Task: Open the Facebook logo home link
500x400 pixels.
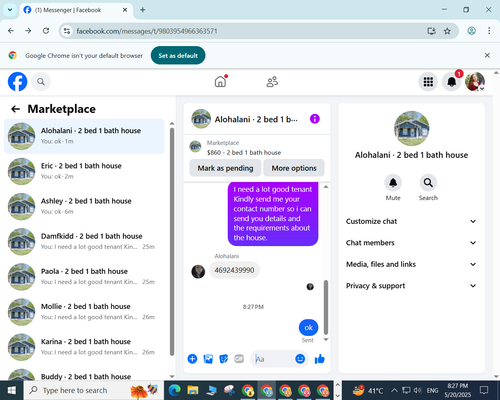Action: (x=17, y=82)
